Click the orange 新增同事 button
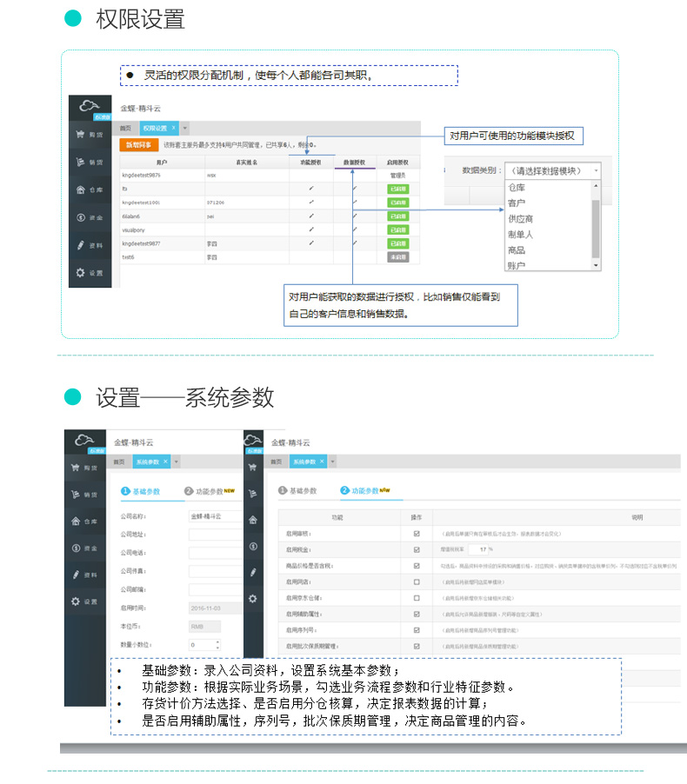 (139, 144)
